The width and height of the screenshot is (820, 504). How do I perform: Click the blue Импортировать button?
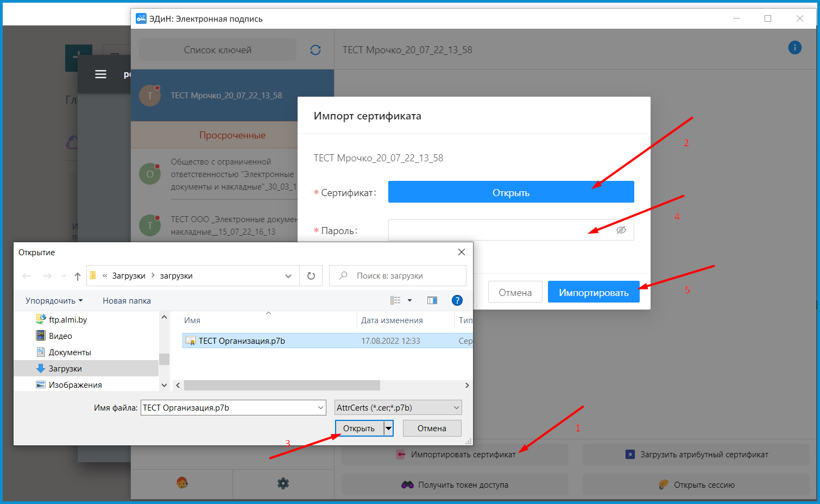(593, 293)
